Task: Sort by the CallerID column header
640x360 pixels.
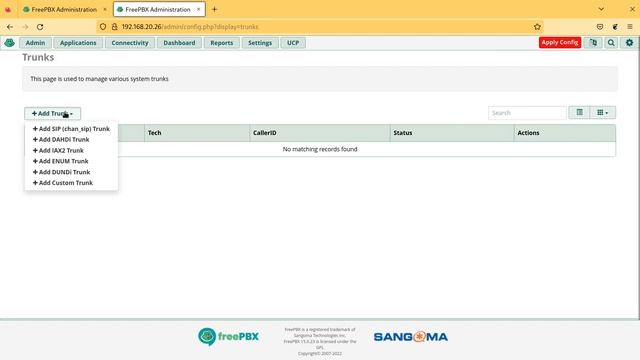Action: click(x=320, y=133)
